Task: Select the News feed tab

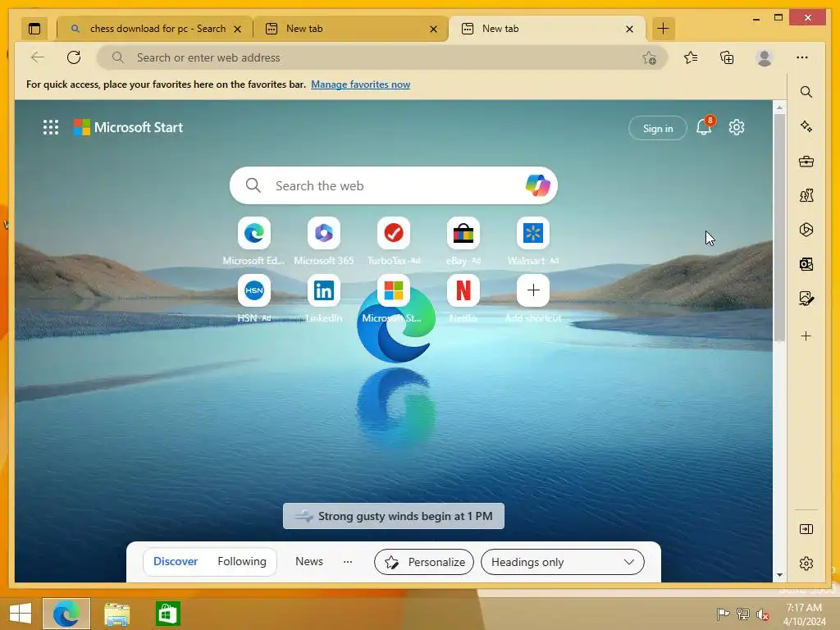Action: [309, 561]
